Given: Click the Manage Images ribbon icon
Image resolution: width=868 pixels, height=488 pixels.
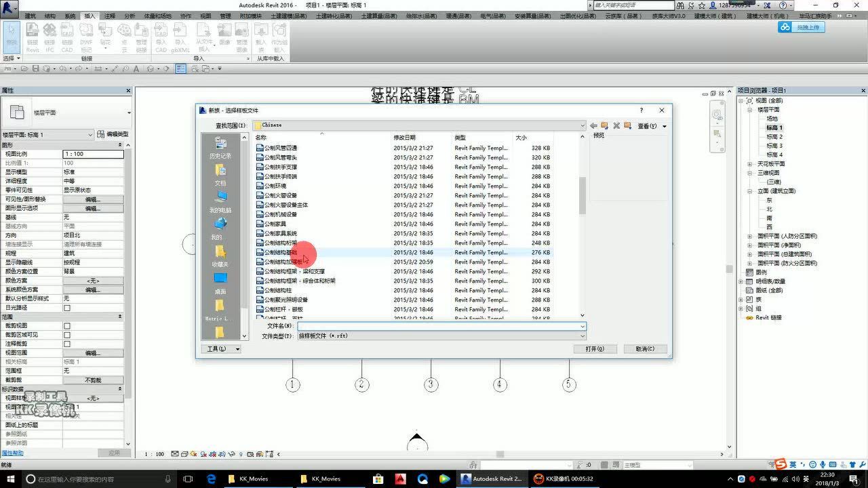Looking at the screenshot, I should (x=241, y=36).
